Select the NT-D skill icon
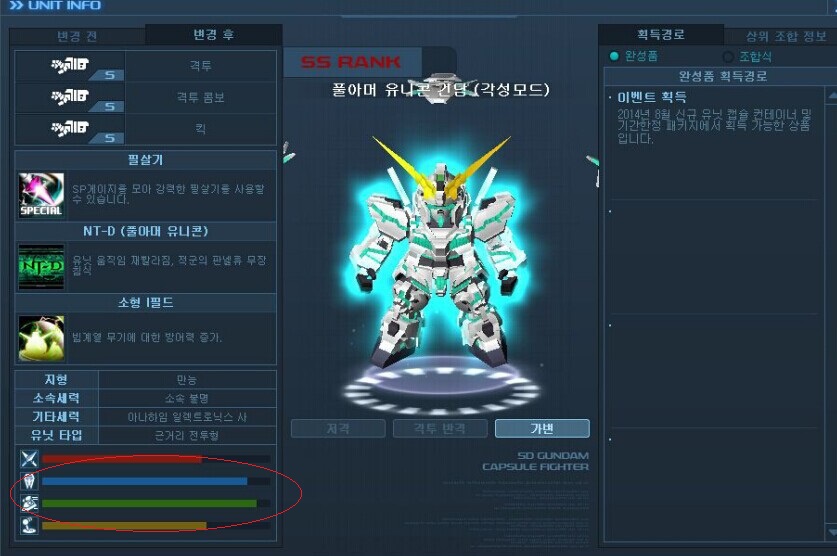The width and height of the screenshot is (837, 556). click(x=41, y=266)
